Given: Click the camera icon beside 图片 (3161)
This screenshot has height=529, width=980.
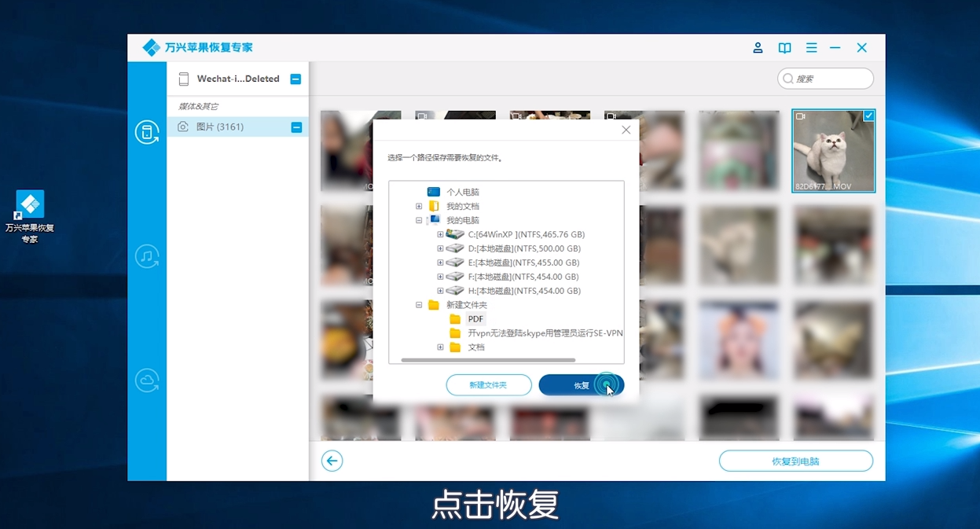Looking at the screenshot, I should 184,127.
